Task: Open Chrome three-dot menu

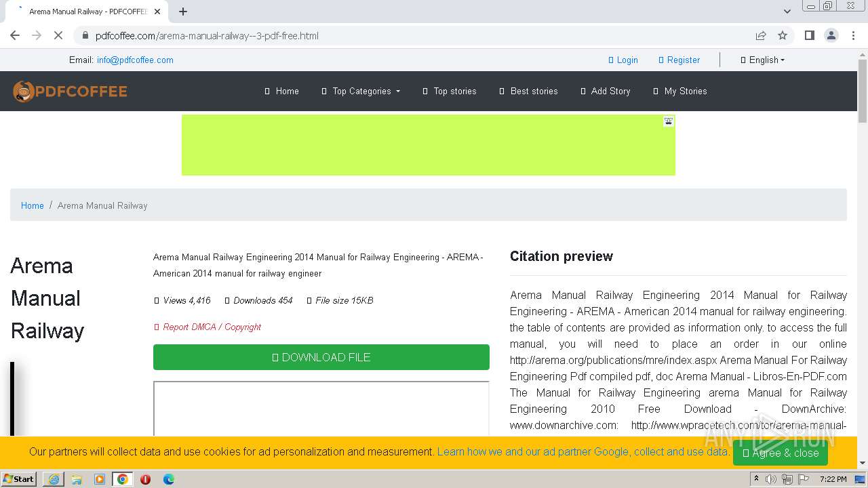Action: [854, 35]
